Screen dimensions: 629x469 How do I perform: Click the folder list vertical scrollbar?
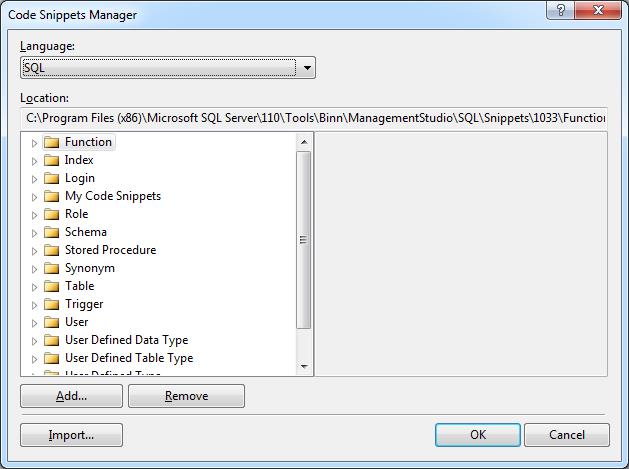(305, 240)
